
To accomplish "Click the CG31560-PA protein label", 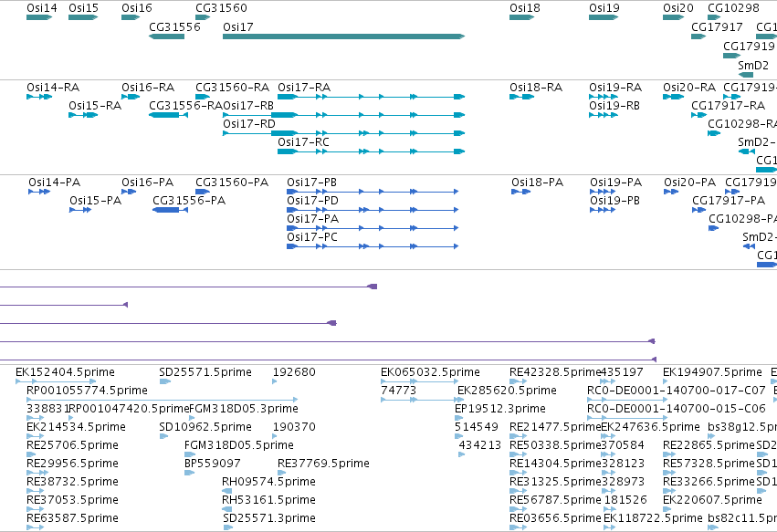I will [232, 183].
